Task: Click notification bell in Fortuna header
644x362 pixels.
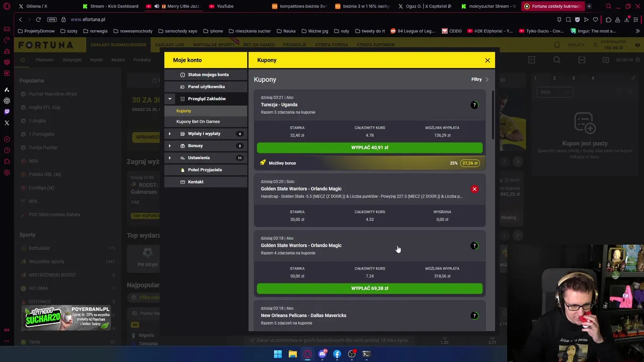Action: 557,45
